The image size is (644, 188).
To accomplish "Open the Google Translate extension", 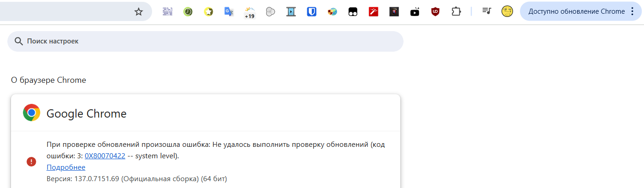I will point(229,11).
